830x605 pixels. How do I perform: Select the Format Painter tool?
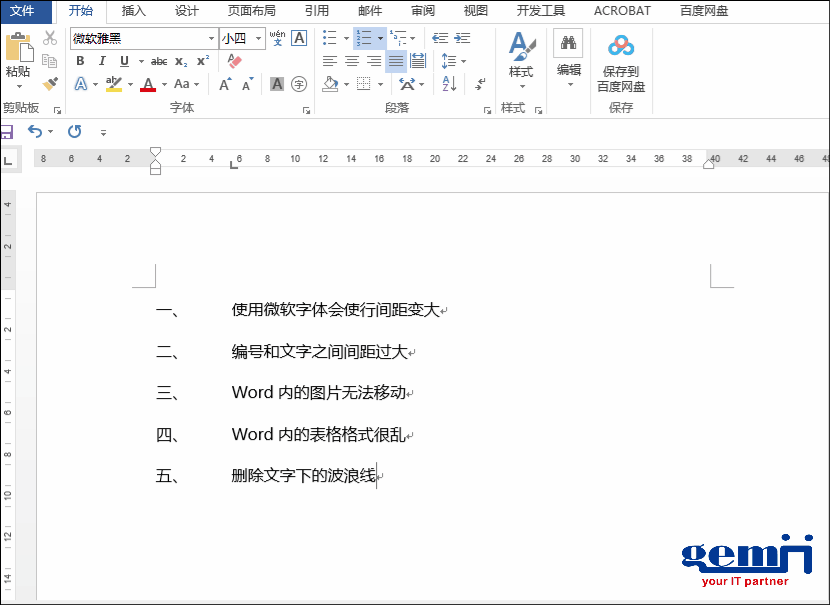[49, 85]
